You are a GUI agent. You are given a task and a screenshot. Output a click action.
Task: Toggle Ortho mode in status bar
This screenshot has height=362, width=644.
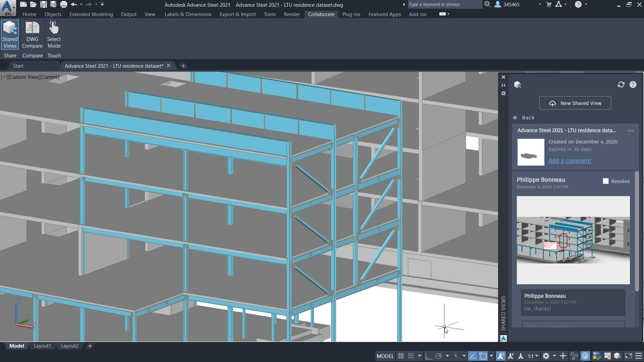(x=428, y=356)
